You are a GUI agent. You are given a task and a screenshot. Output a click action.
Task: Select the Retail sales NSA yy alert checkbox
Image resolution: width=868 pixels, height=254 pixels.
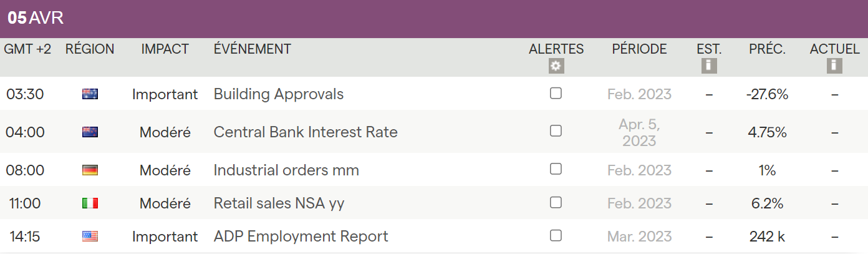click(x=556, y=203)
